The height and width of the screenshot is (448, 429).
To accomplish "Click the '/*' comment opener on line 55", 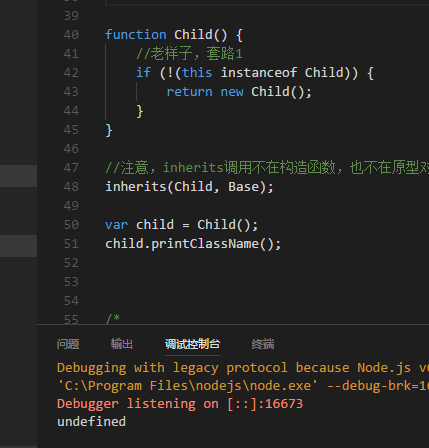I will click(113, 319).
